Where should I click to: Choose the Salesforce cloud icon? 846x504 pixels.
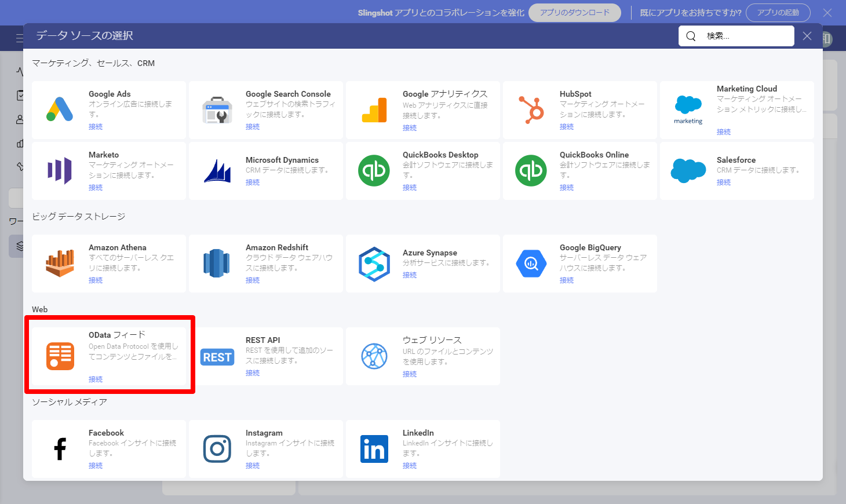coord(688,170)
